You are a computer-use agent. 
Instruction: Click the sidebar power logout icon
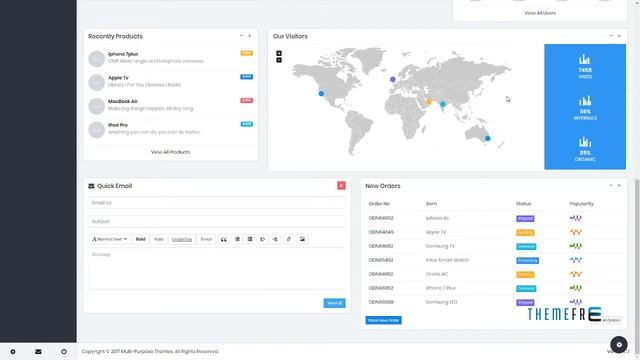64,351
